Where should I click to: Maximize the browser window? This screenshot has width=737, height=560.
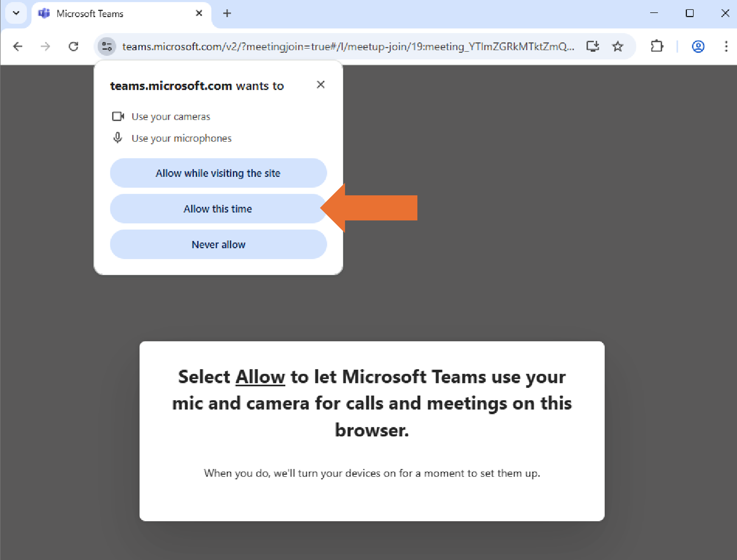pyautogui.click(x=689, y=13)
